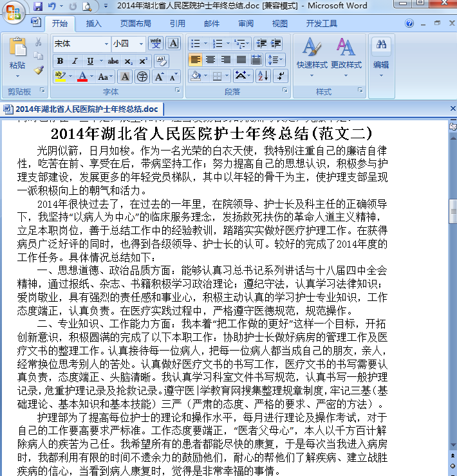Save document with floppy disk icon

[x=38, y=6]
